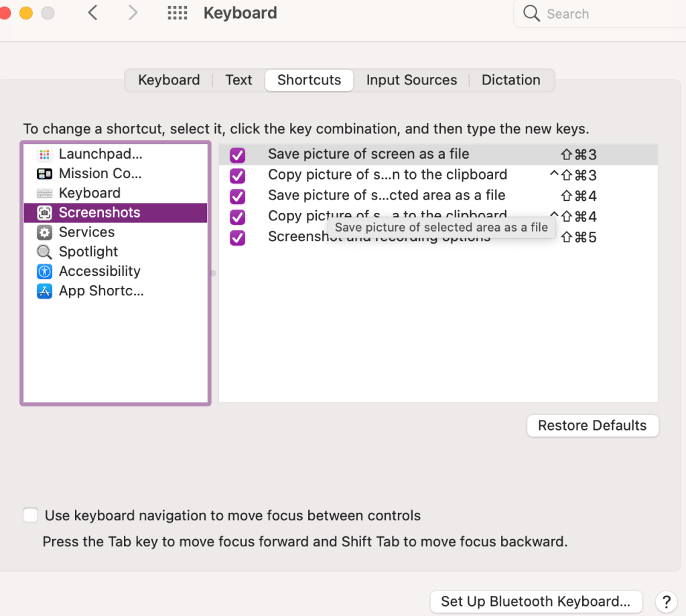Enable keyboard navigation to move focus checkbox
Screen dimensions: 686x616
(x=30, y=516)
